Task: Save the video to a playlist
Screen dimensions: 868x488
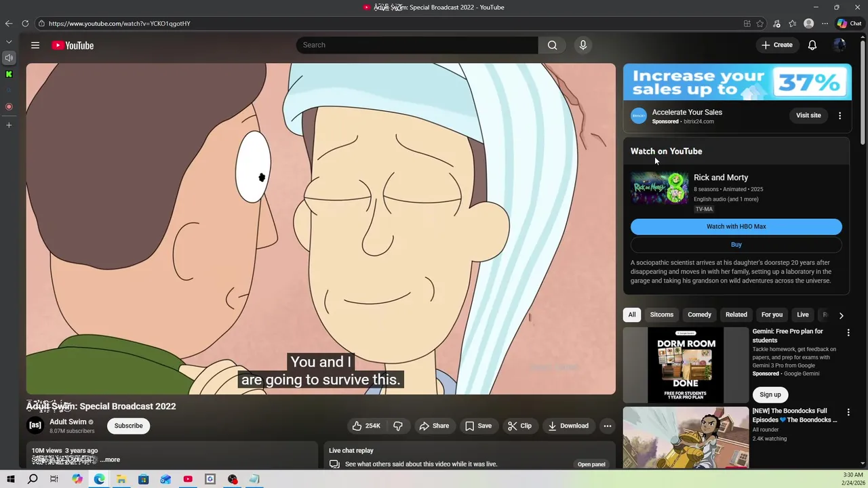Action: [x=478, y=426]
